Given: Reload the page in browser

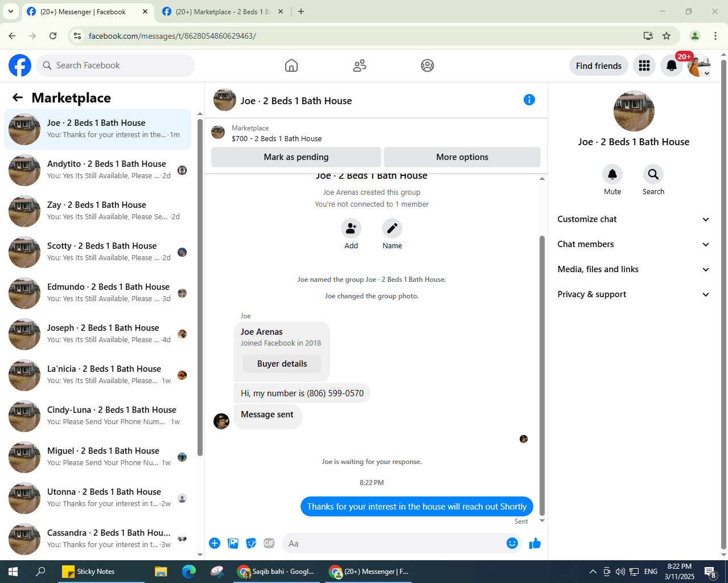Looking at the screenshot, I should pyautogui.click(x=53, y=36).
